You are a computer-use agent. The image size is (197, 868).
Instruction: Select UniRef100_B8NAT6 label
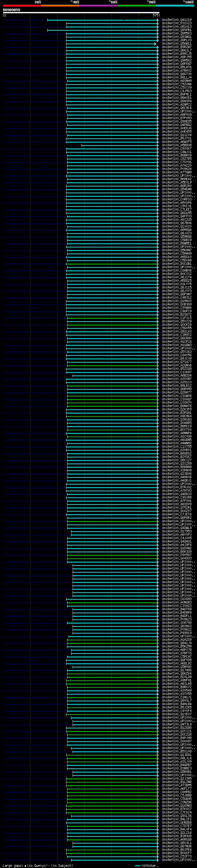[177, 406]
